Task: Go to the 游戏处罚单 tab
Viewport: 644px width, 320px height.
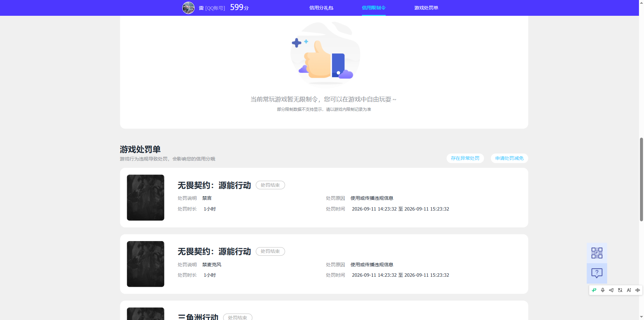Action: (x=426, y=8)
